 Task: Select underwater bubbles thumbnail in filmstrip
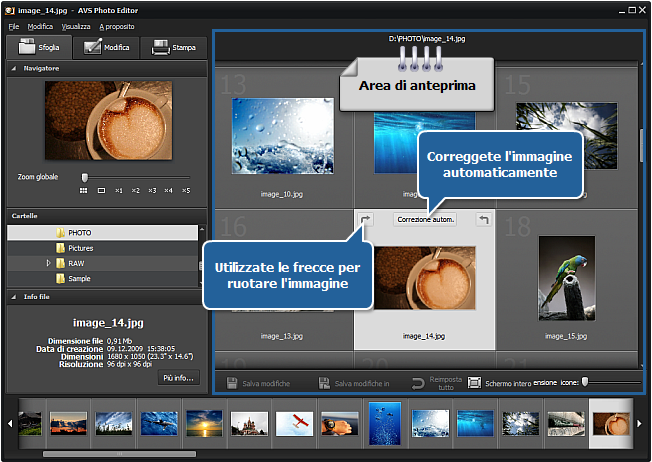coord(385,423)
